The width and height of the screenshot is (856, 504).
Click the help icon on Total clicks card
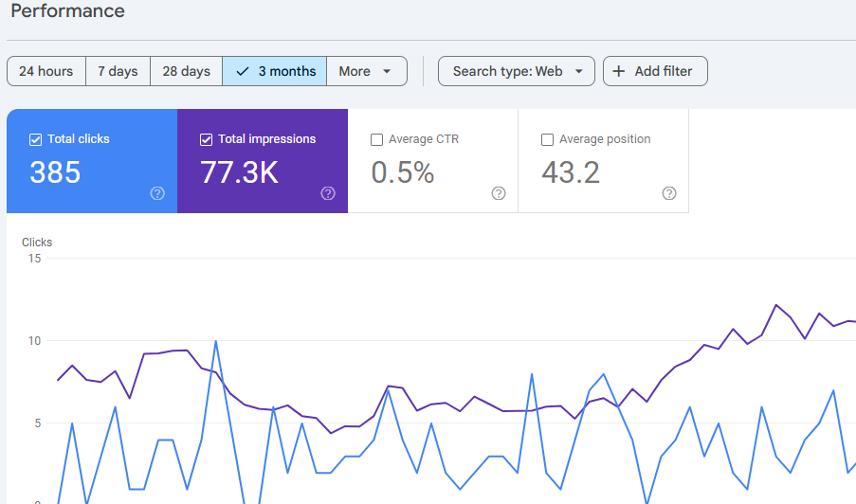(157, 193)
